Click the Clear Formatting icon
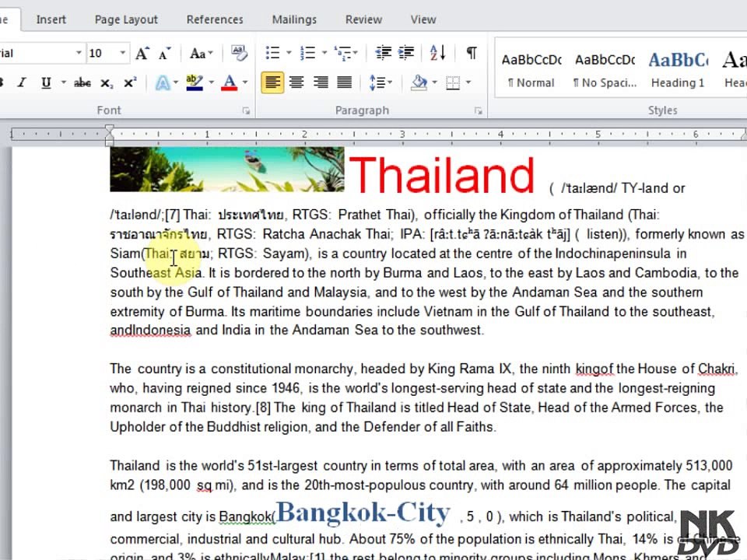Screen dimensions: 747x560 (x=239, y=53)
